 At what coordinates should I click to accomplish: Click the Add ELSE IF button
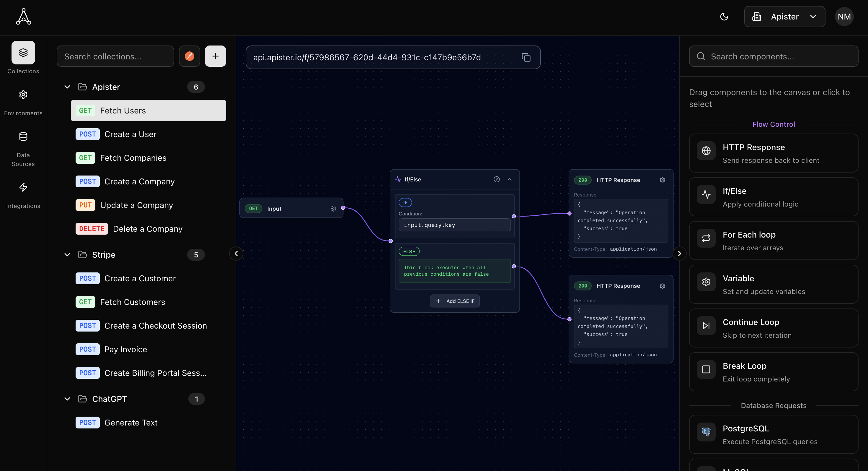tap(455, 301)
